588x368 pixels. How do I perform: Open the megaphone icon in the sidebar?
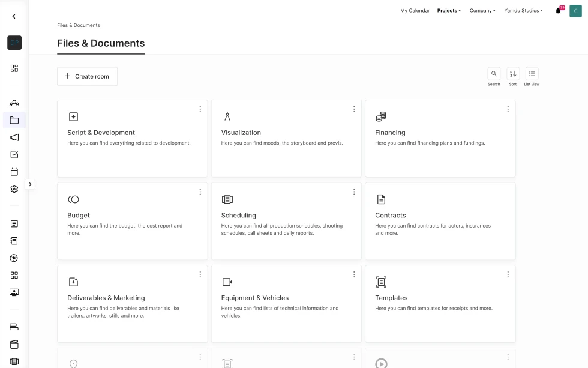pyautogui.click(x=14, y=137)
